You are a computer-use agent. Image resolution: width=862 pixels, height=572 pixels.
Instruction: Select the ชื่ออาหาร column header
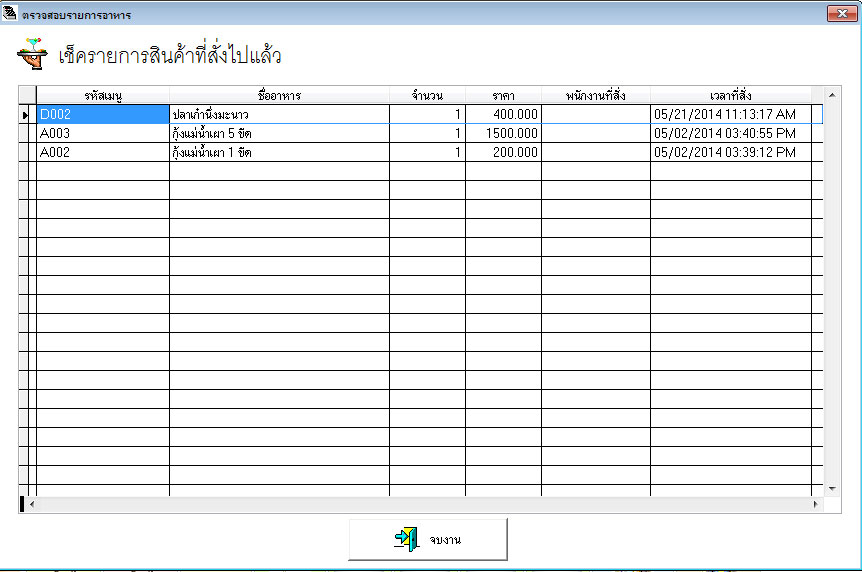coord(279,95)
